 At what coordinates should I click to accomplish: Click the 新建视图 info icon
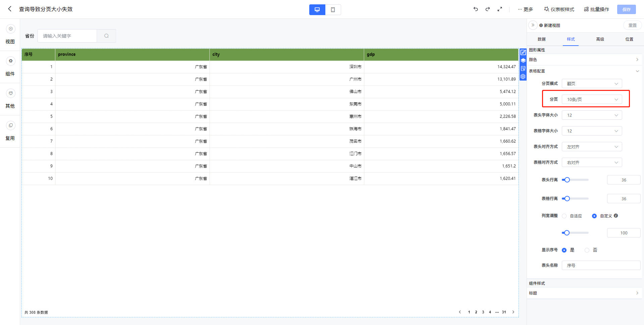(x=541, y=25)
